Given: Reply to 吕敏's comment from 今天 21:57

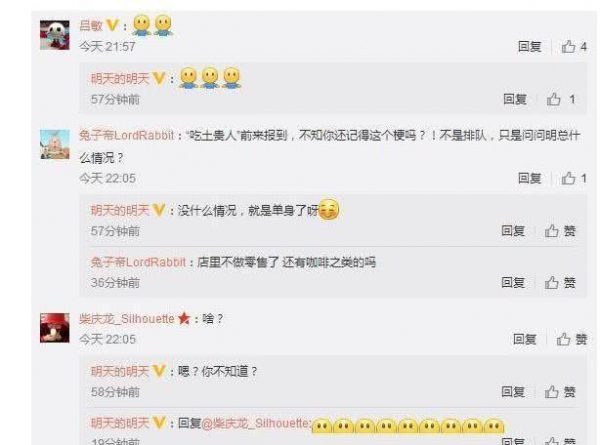Looking at the screenshot, I should tap(530, 47).
